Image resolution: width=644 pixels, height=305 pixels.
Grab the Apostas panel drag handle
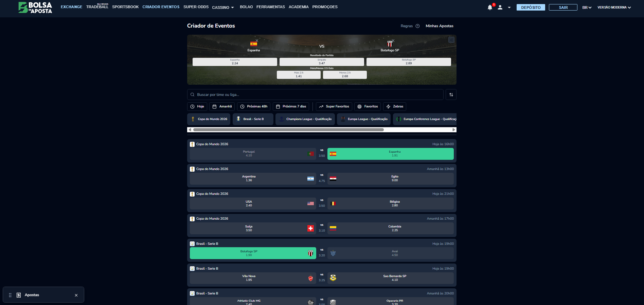pyautogui.click(x=10, y=295)
